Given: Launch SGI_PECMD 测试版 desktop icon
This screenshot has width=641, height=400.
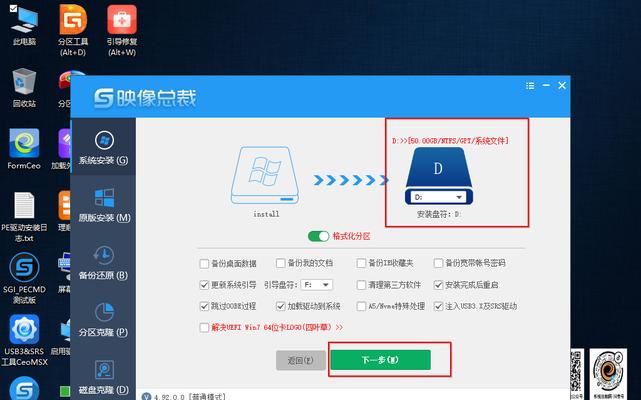Looking at the screenshot, I should [24, 278].
